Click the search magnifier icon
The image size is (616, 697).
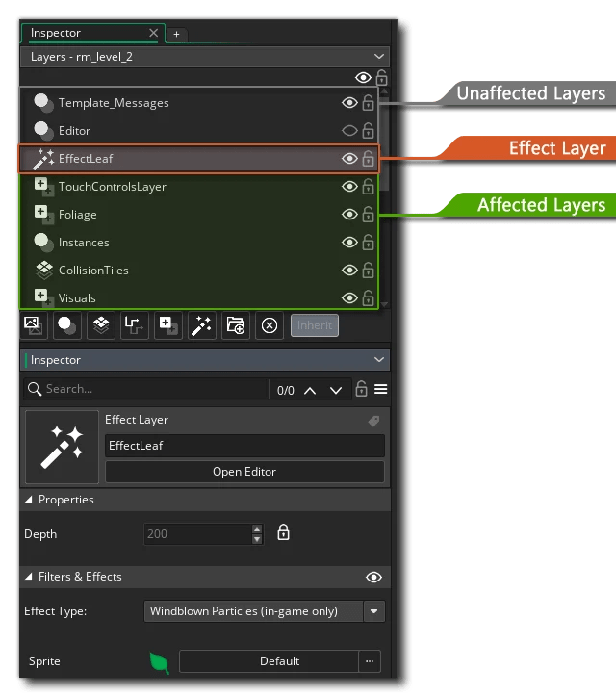(35, 389)
